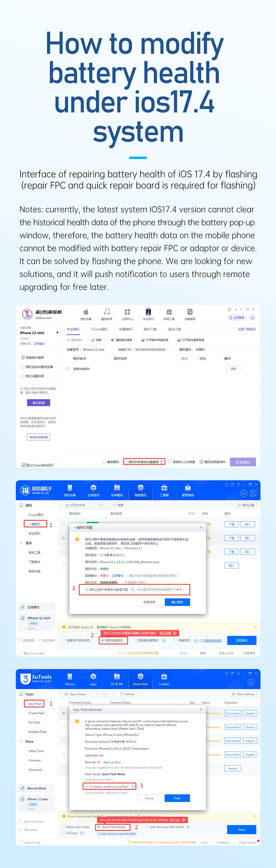Open iDevice icon in 3uTools window

(70, 676)
